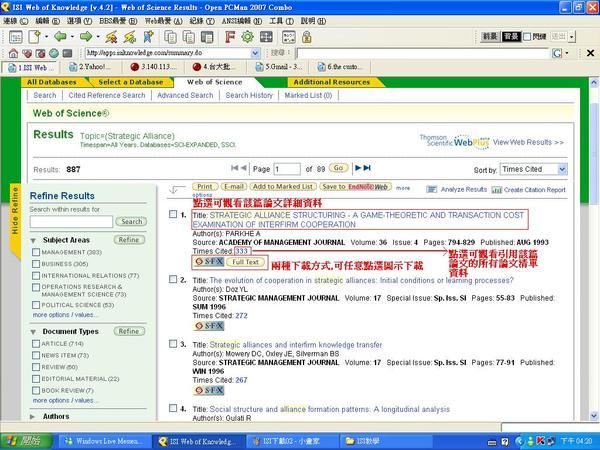The image size is (600, 450).
Task: Click the Google search engine icon
Action: [x=557, y=53]
